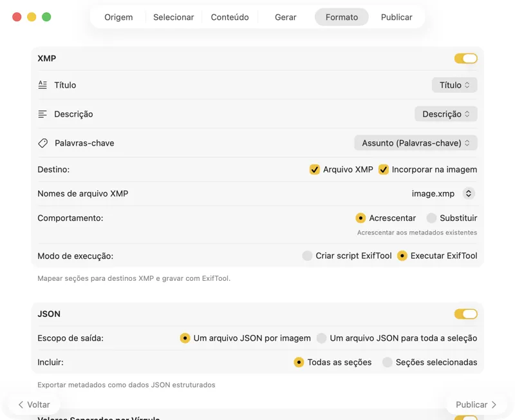Turn off the JSON export toggle
This screenshot has height=420, width=515.
pos(465,314)
